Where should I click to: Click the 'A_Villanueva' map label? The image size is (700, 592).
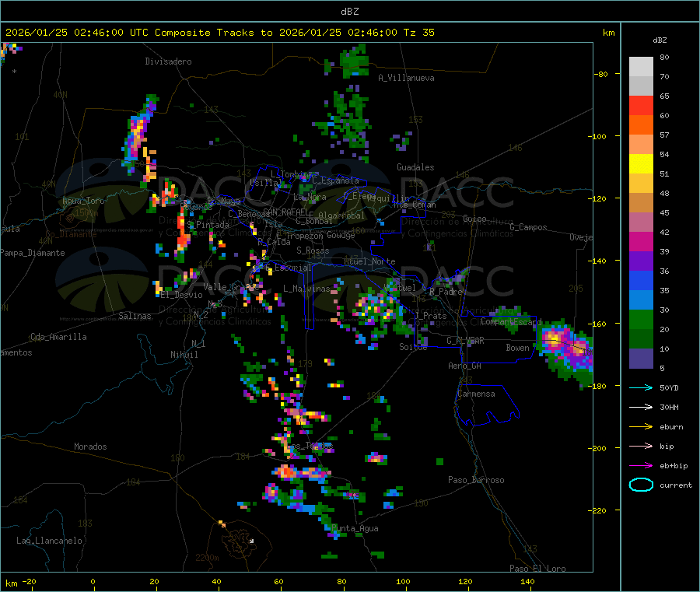[x=406, y=78]
